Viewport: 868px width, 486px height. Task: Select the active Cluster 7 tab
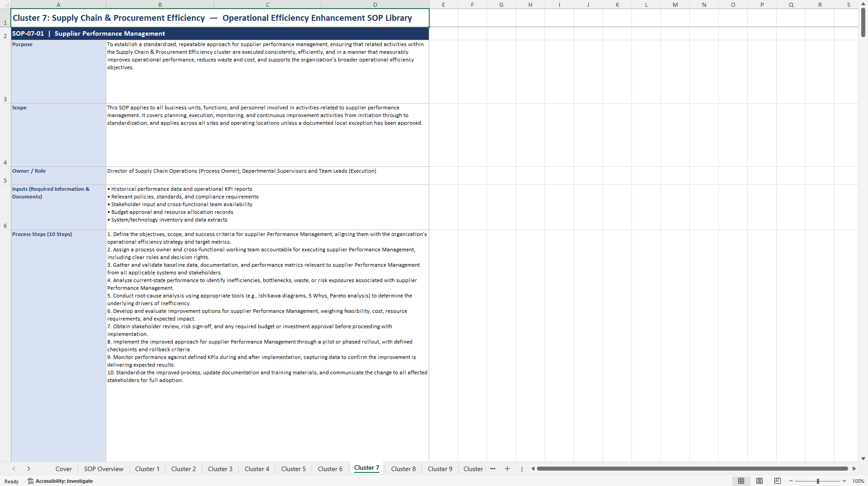tap(367, 468)
